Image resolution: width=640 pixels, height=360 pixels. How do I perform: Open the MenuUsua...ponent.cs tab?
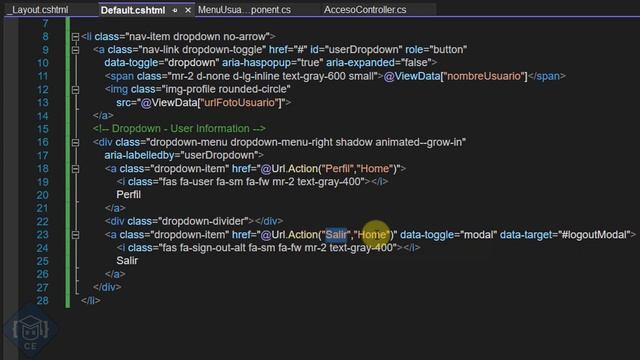point(244,10)
